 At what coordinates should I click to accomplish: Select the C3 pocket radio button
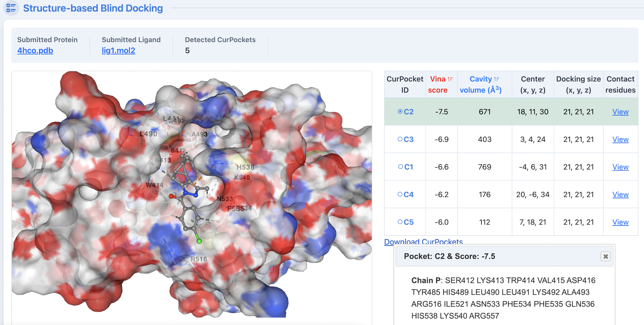(400, 139)
